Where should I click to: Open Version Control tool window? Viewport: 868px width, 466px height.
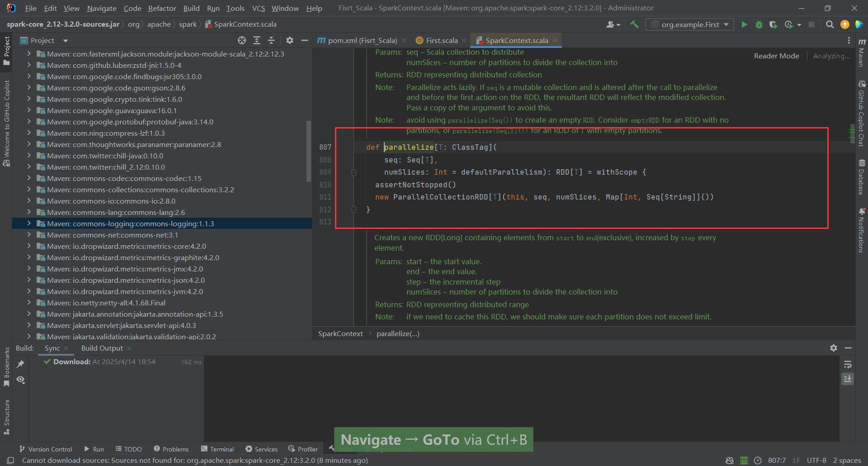pyautogui.click(x=46, y=449)
